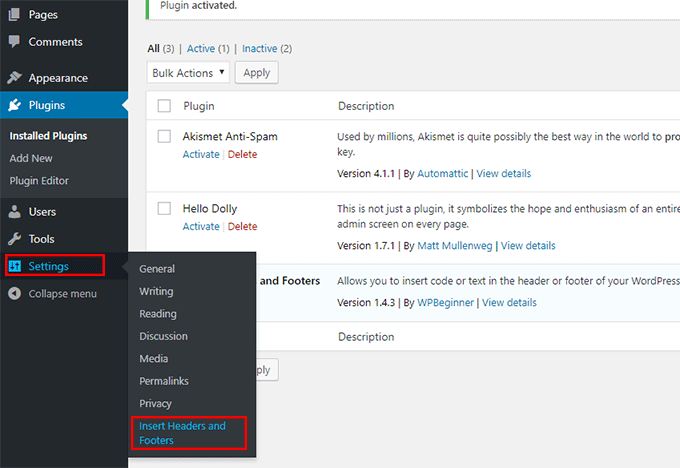Screen dimensions: 680x468
Task: Click the Plugin column header
Action: tap(199, 106)
